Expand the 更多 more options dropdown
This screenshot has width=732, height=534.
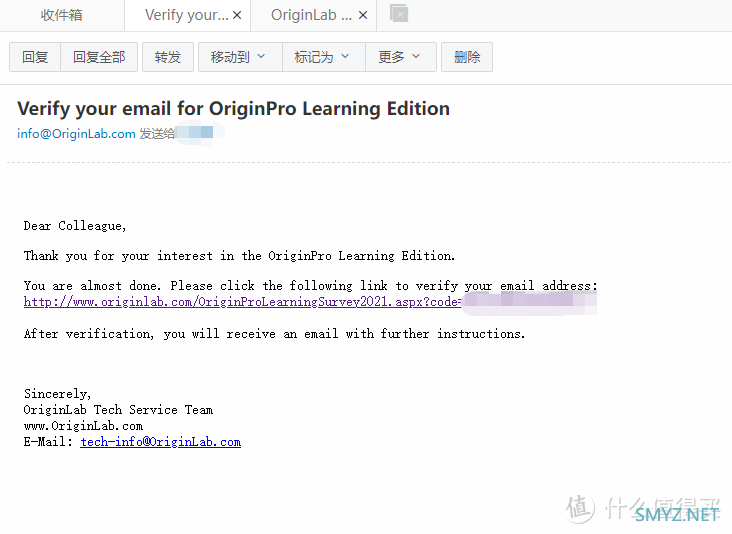tap(401, 57)
